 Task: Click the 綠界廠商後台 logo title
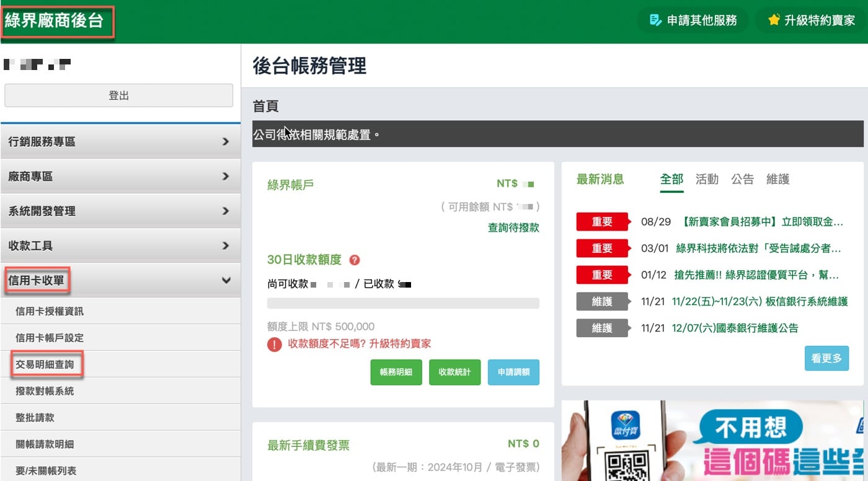(x=54, y=20)
